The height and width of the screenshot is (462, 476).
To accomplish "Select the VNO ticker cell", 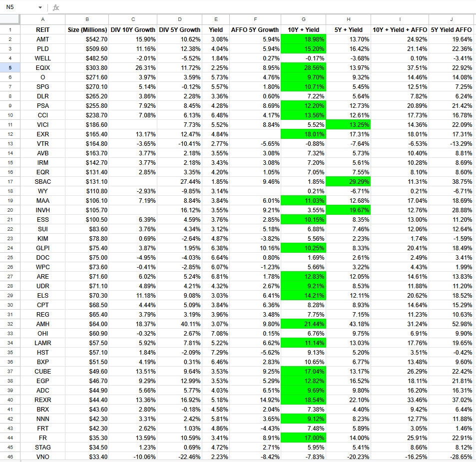I will point(43,457).
